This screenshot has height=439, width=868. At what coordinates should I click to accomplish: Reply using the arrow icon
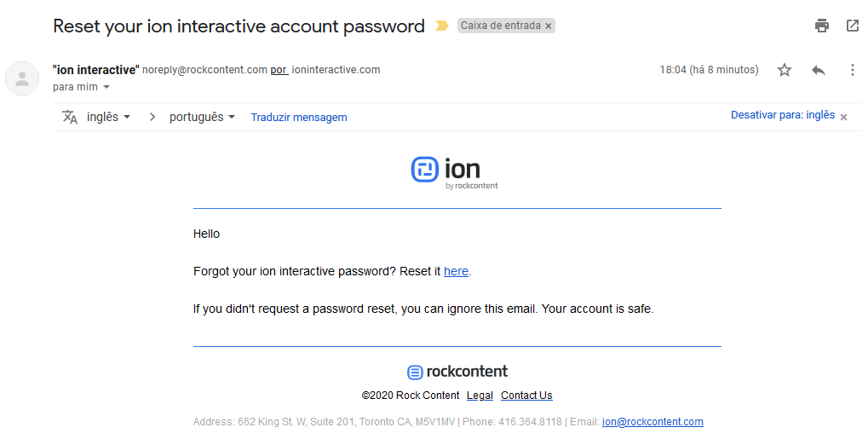(x=819, y=70)
